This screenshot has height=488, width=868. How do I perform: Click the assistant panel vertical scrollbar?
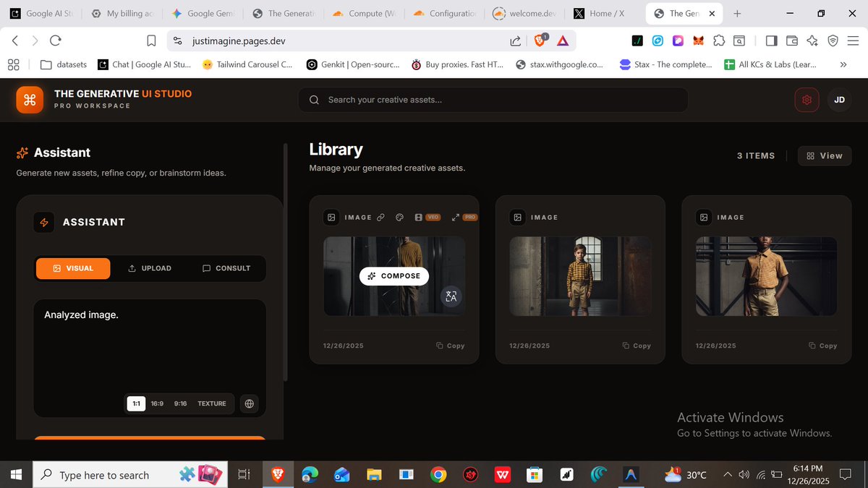(x=286, y=264)
